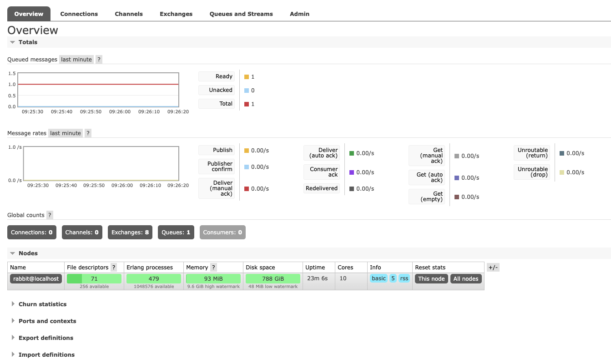Viewport: 611px width, 364px height.
Task: Reset stats for This node
Action: [x=431, y=279]
